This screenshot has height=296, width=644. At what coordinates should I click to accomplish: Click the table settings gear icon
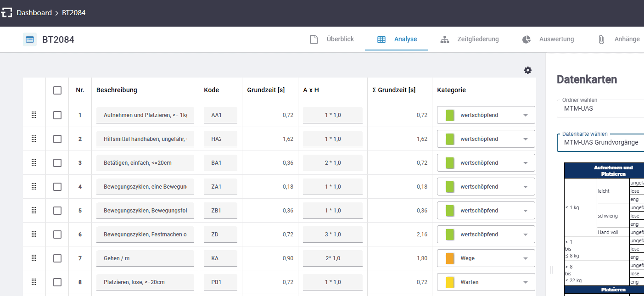tap(528, 70)
